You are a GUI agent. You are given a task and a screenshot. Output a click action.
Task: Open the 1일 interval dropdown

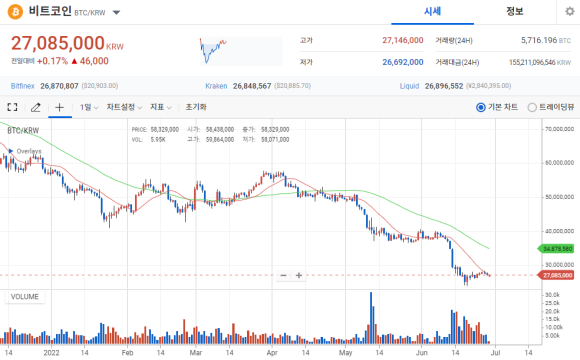[89, 107]
